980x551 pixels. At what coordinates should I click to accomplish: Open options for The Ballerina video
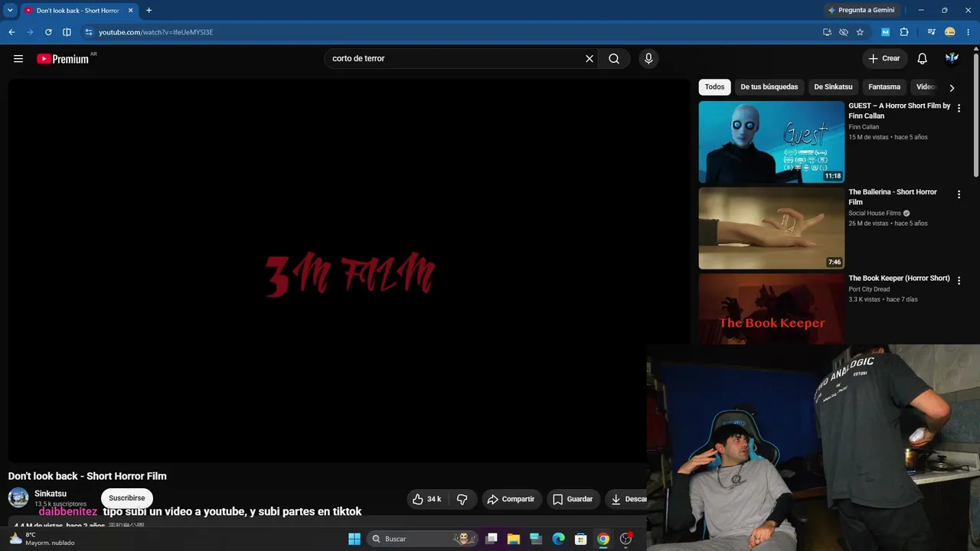(959, 195)
